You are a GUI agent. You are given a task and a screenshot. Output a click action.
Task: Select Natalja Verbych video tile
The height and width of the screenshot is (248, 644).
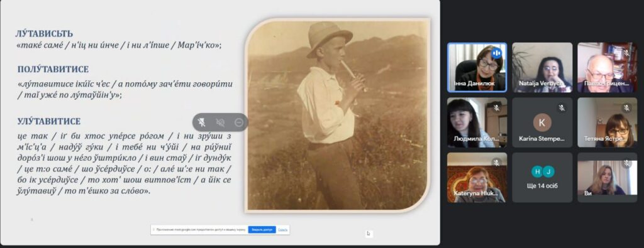coord(542,67)
